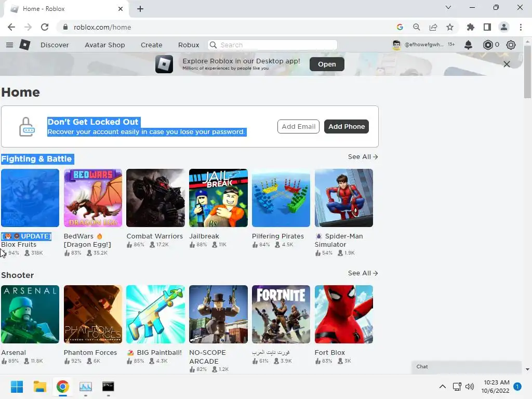Open the Spider-Man Simulator thumbnail
This screenshot has width=532, height=399.
point(344,198)
